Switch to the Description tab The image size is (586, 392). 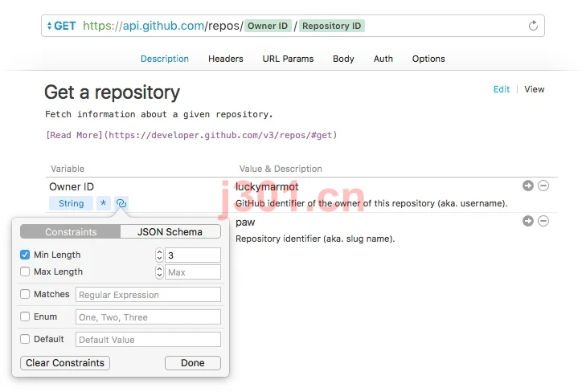[x=165, y=59]
